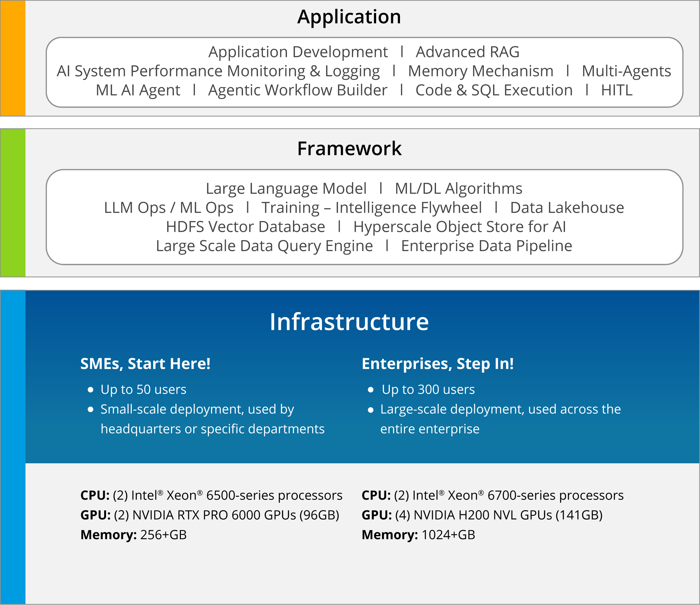This screenshot has height=605, width=700.
Task: Click the HITL label
Action: [x=617, y=90]
